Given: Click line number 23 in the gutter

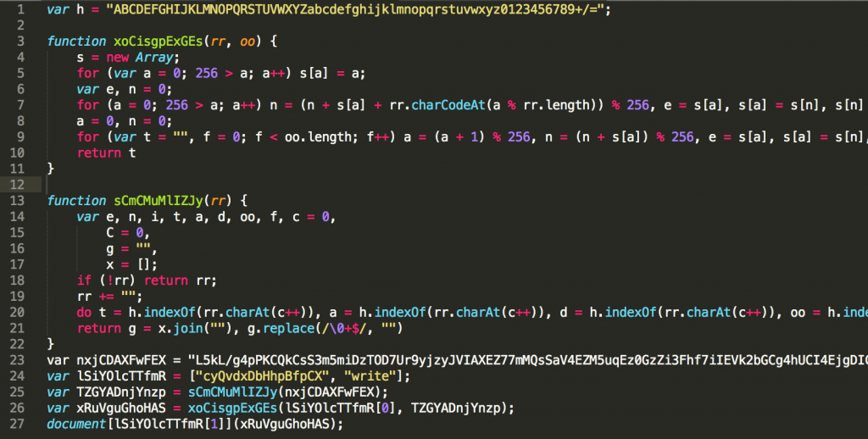Looking at the screenshot, I should (17, 360).
